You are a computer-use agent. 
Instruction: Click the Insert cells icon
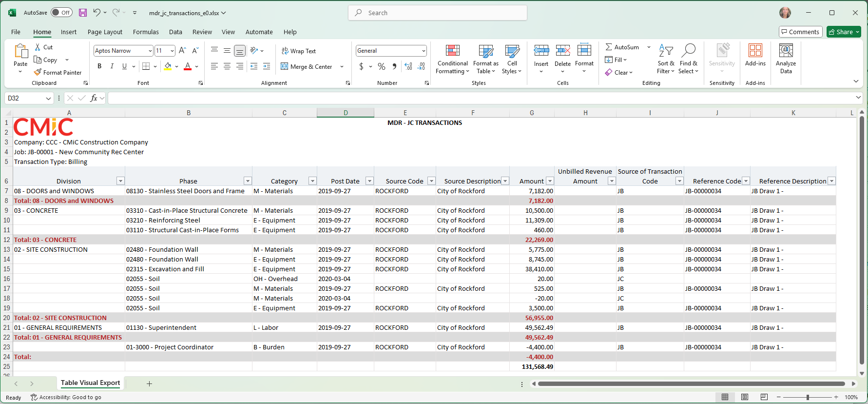tap(541, 50)
